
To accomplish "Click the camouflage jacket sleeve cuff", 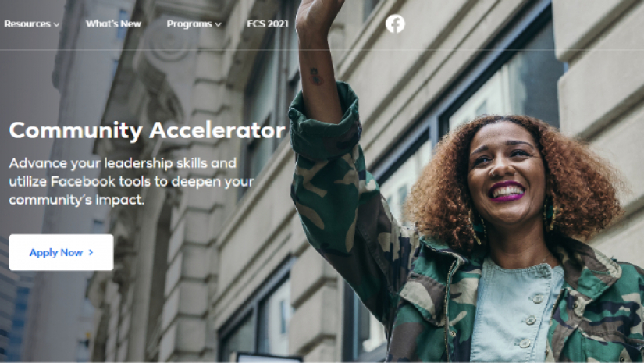I will tap(326, 120).
